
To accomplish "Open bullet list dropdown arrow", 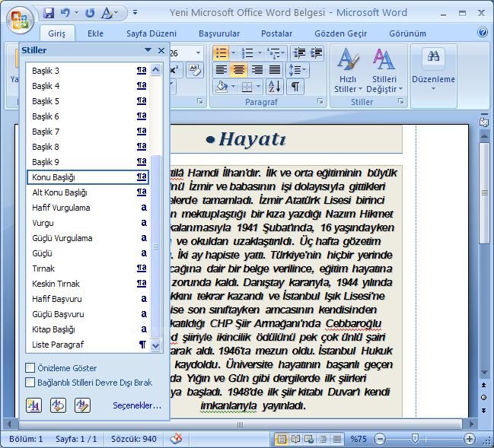I will pyautogui.click(x=234, y=53).
